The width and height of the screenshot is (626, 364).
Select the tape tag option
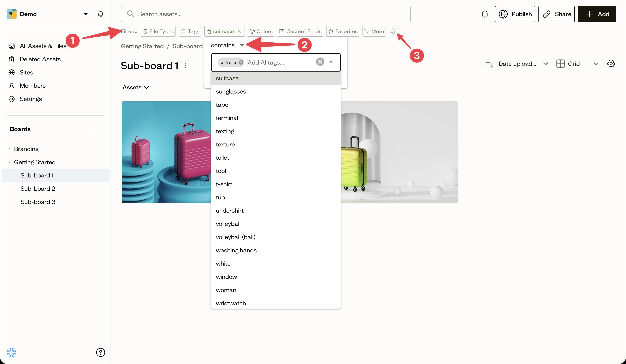(276, 105)
